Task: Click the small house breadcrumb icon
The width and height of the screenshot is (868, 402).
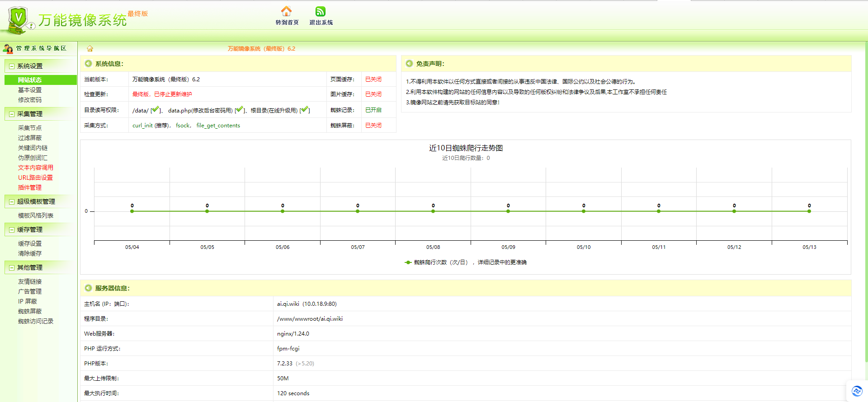Action: point(90,48)
